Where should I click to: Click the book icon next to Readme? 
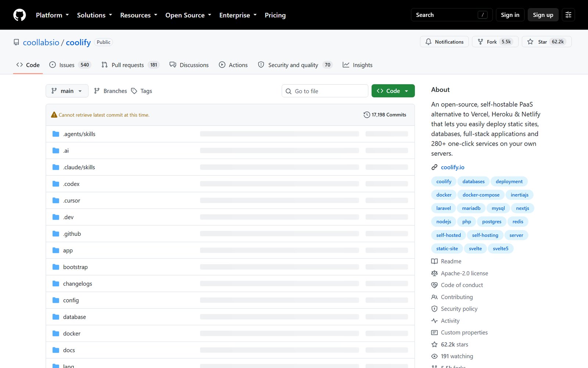coord(434,261)
